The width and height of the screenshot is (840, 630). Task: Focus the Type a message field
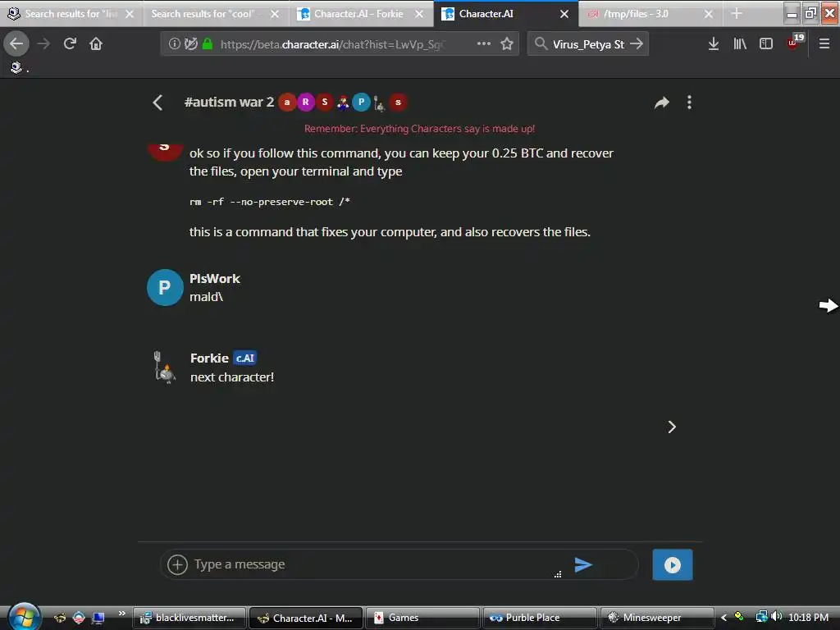point(375,564)
